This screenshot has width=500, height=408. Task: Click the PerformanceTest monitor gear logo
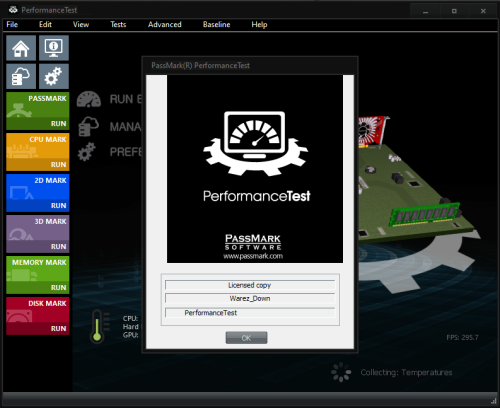255,143
